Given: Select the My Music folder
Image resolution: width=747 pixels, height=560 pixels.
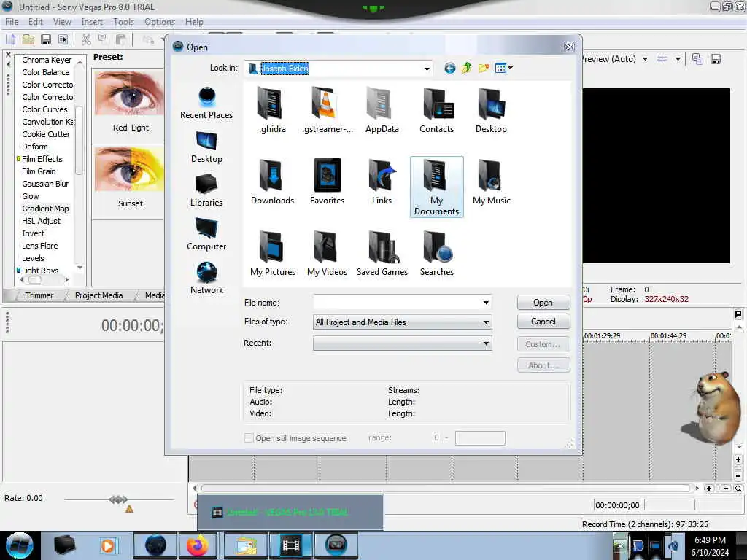Looking at the screenshot, I should 491,182.
